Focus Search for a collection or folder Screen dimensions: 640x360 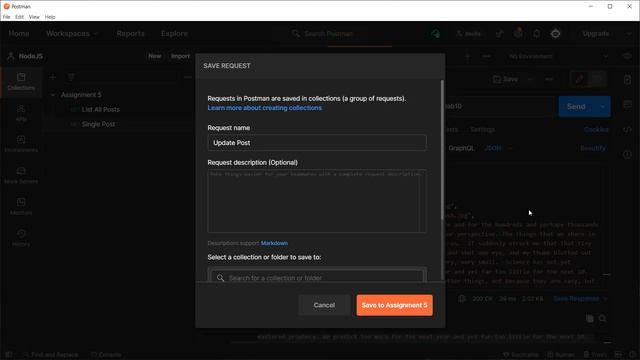(x=317, y=278)
